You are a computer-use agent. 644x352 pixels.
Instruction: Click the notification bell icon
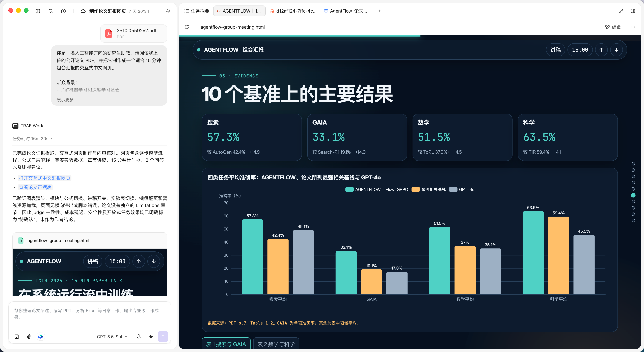click(x=168, y=11)
